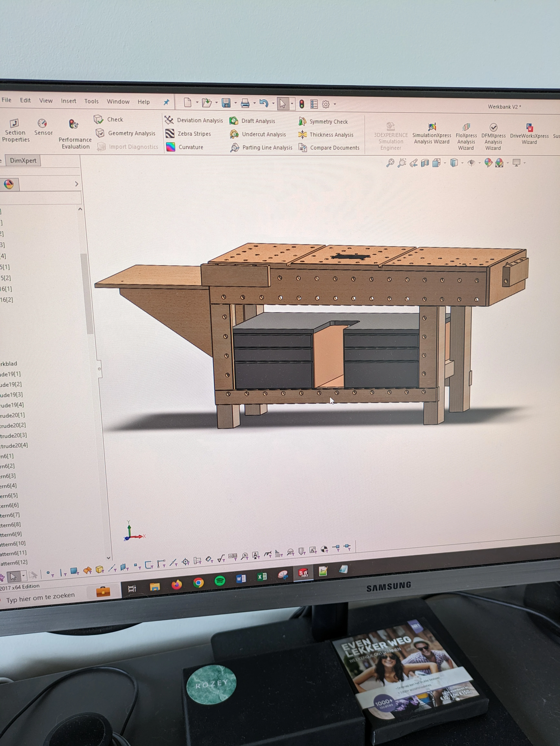The width and height of the screenshot is (560, 746).
Task: Open dropdown arrow next to Undo
Action: (x=273, y=103)
